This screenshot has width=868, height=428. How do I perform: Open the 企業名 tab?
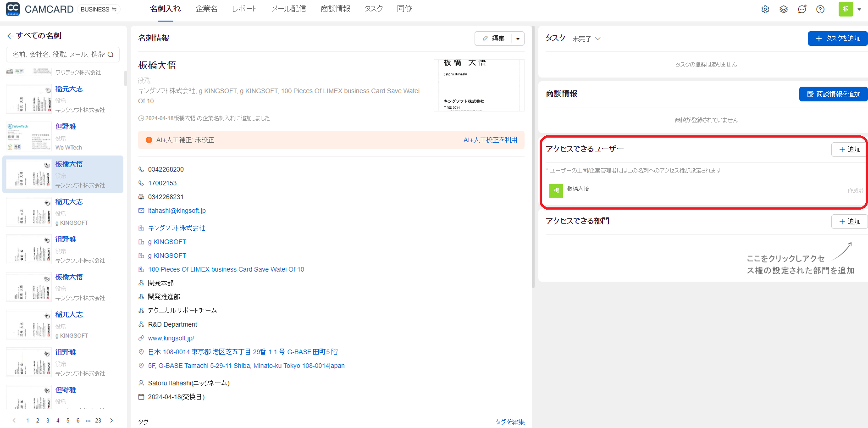[x=206, y=9]
